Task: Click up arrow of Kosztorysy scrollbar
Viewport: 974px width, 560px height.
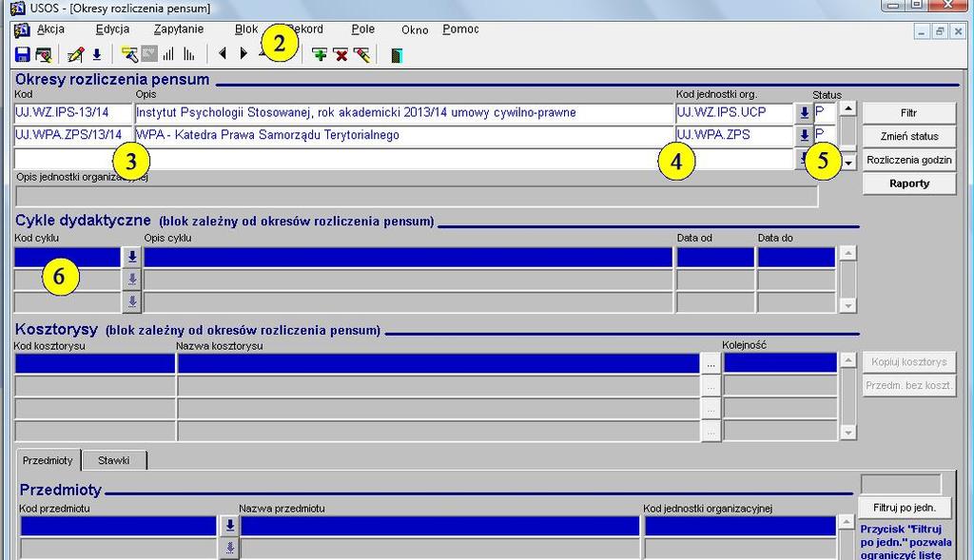Action: (x=847, y=360)
